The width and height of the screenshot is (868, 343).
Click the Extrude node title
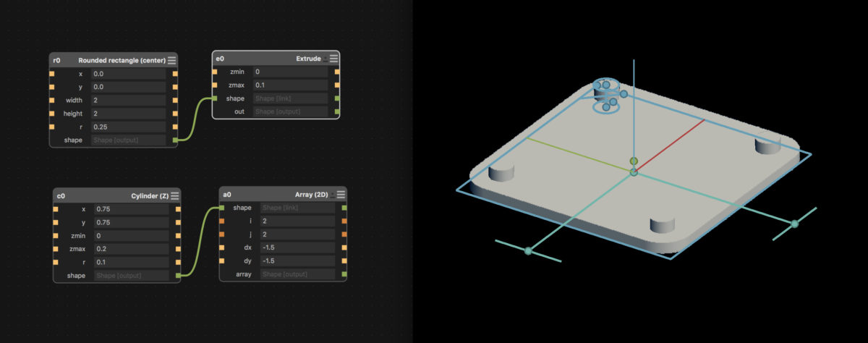(309, 59)
